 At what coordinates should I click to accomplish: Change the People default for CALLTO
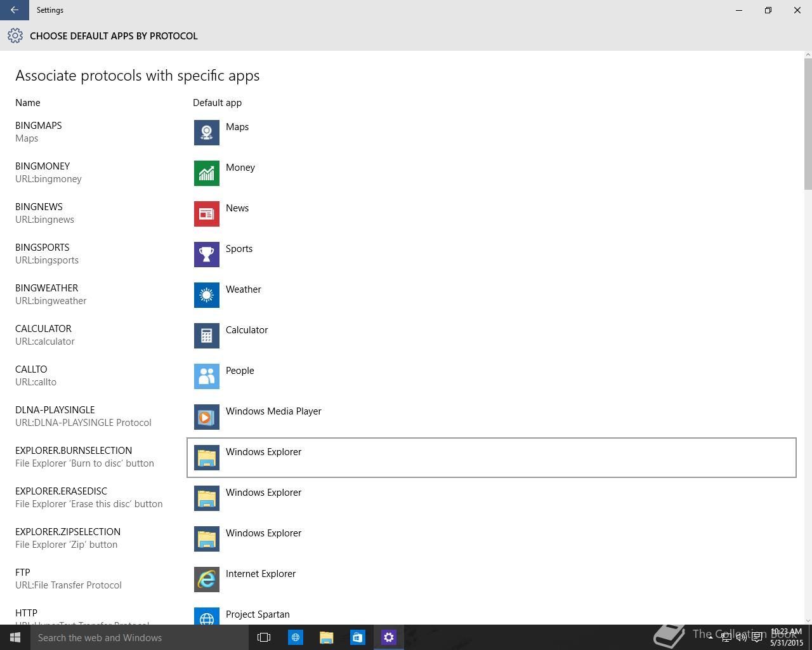coord(492,376)
